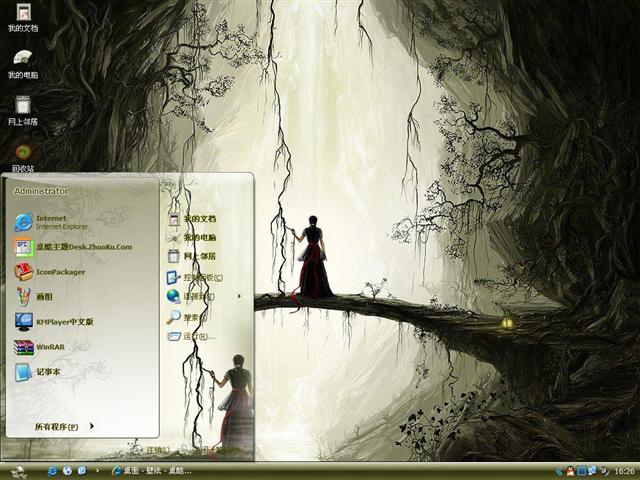Open WinRAR from the start menu
The width and height of the screenshot is (640, 480).
point(39,347)
